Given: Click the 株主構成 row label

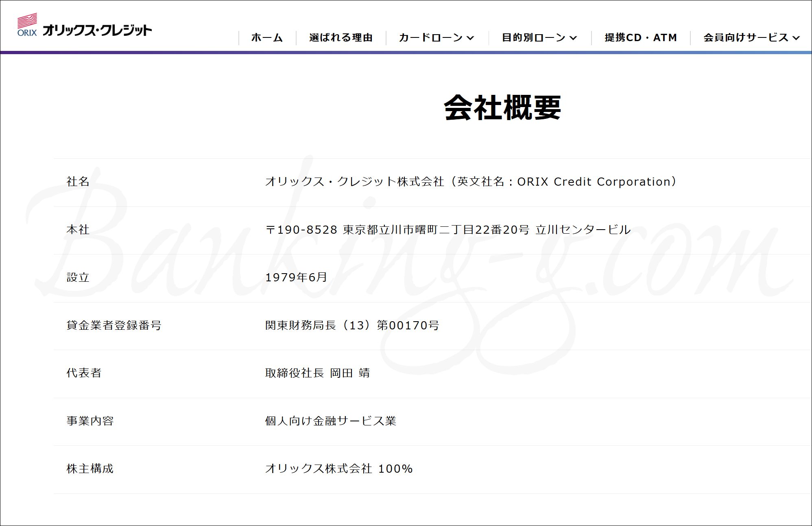Looking at the screenshot, I should (90, 469).
